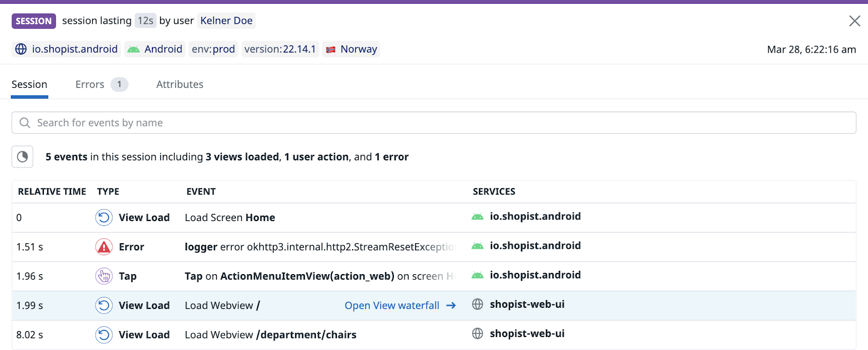Screen dimensions: 868x350
Task: Select the logger error StreamResetException row
Action: (x=434, y=247)
